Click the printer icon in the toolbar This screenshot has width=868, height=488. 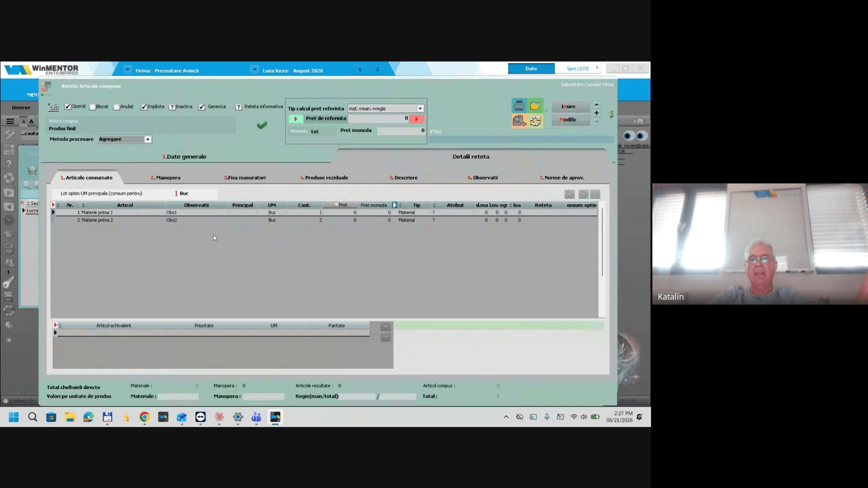click(519, 106)
